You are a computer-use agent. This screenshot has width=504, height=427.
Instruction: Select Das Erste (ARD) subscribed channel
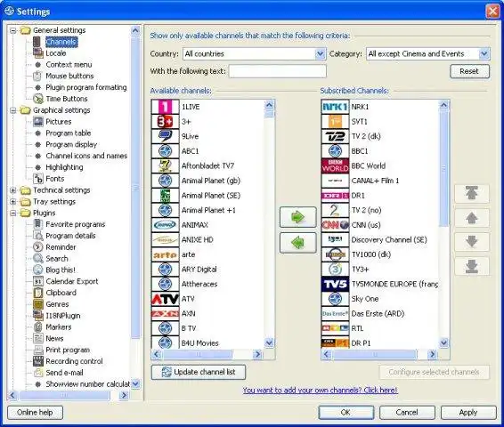pyautogui.click(x=379, y=314)
